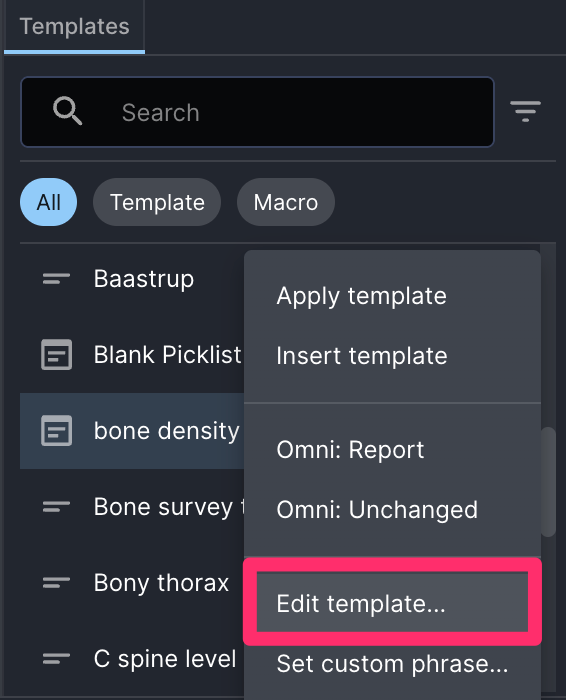The width and height of the screenshot is (566, 700).
Task: Toggle the Template filter chip
Action: pyautogui.click(x=157, y=202)
